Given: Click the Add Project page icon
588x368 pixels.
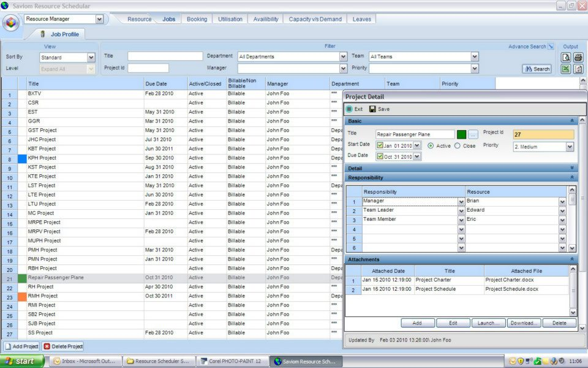Looking at the screenshot, I should click(x=7, y=346).
